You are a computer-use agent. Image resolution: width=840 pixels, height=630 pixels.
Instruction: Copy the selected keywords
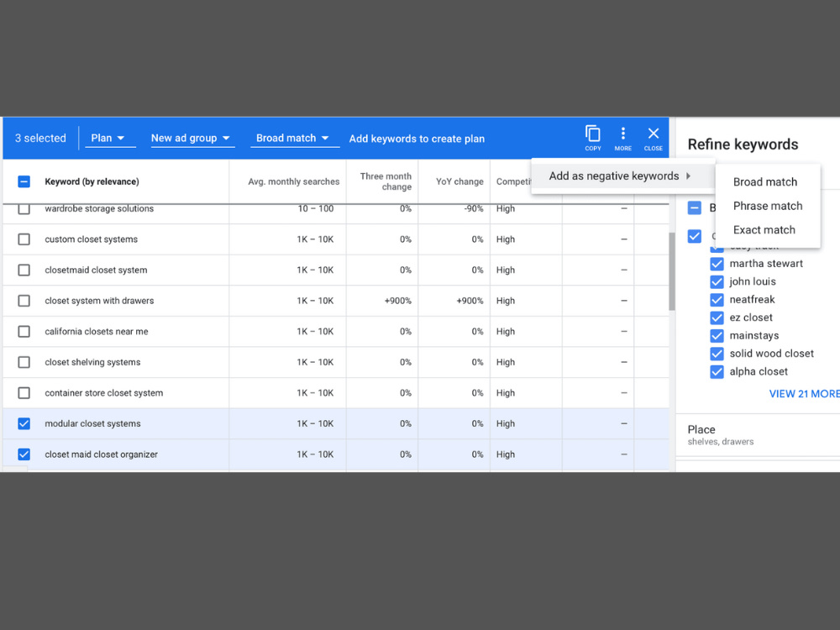[x=592, y=138]
